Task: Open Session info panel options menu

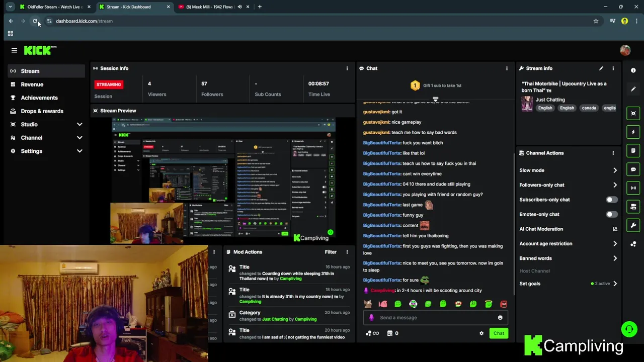Action: point(347,68)
